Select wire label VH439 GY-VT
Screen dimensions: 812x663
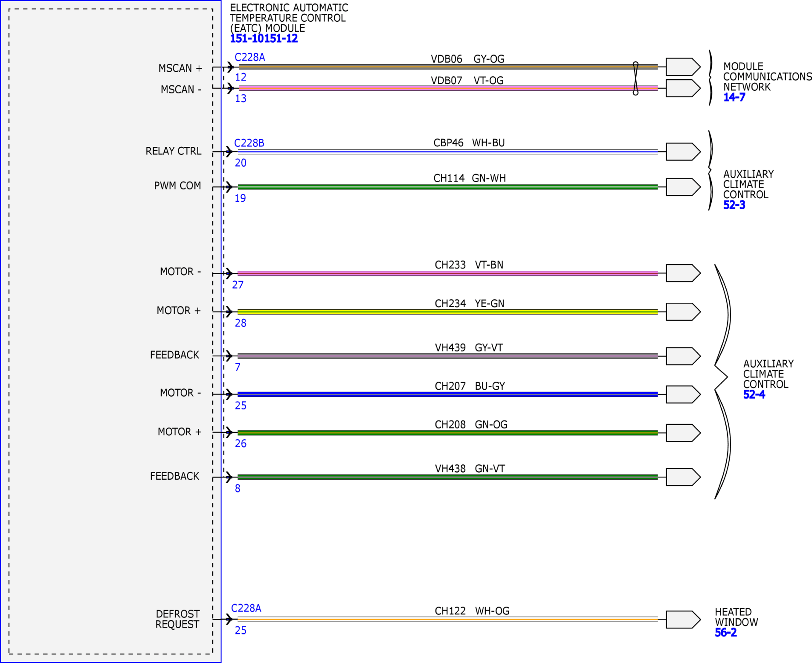(x=469, y=348)
